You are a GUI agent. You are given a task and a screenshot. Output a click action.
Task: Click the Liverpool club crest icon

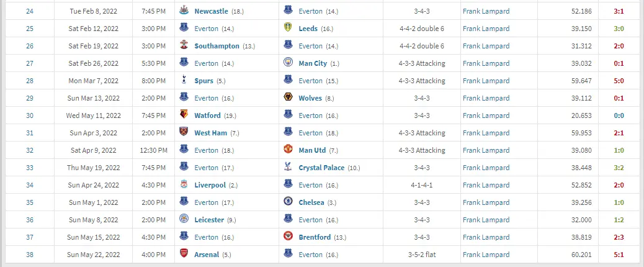pos(184,185)
